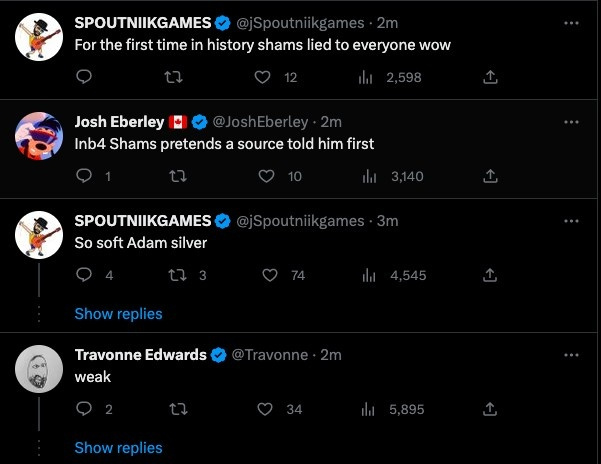
Task: Open Josh Eberley's profile name link
Action: [119, 122]
